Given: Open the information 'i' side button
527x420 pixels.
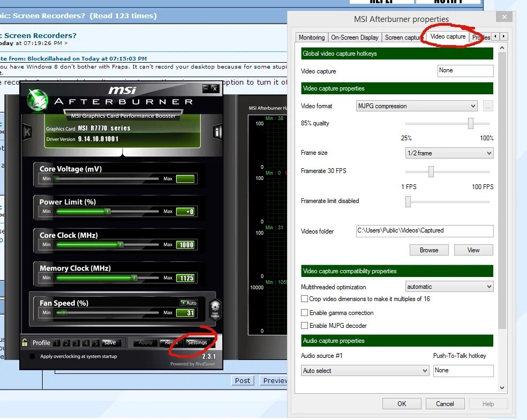Looking at the screenshot, I should coord(217,132).
